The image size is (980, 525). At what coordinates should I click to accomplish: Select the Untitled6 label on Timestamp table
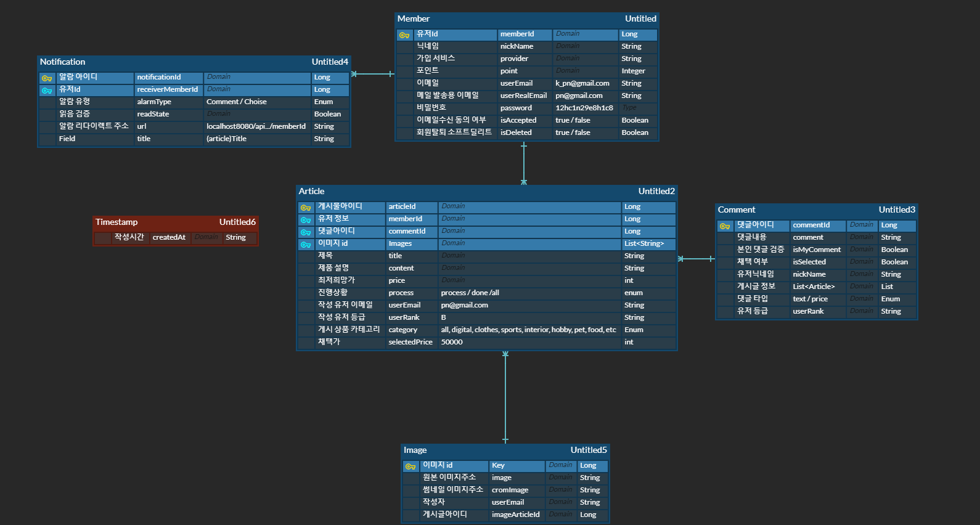point(237,222)
